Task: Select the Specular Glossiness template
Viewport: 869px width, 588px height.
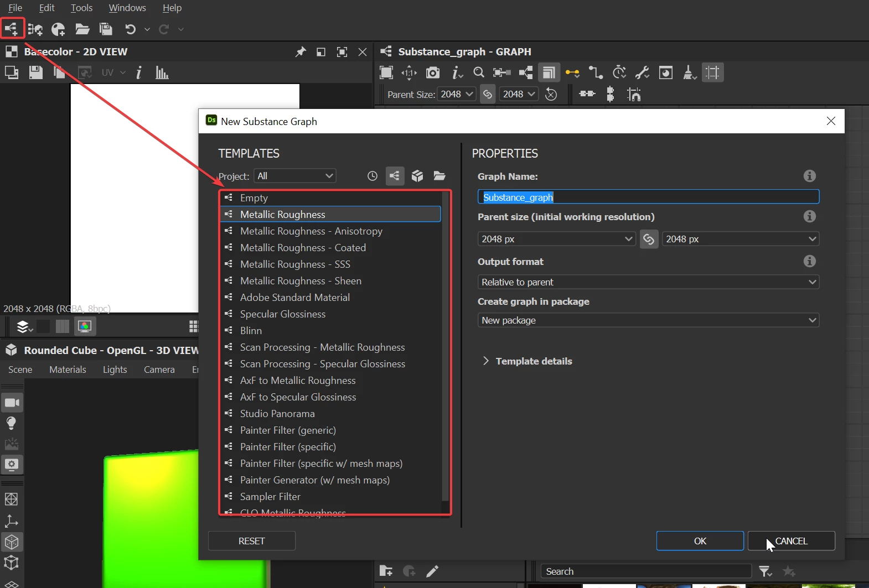Action: pos(330,314)
